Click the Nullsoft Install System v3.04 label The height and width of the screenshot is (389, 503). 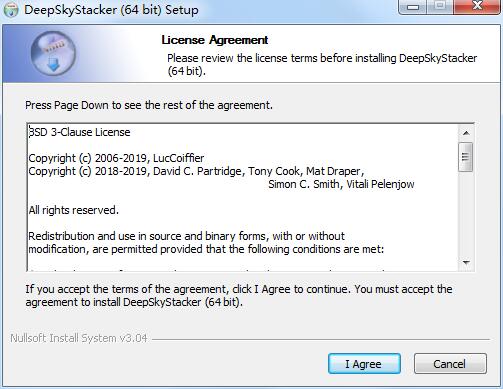[x=79, y=338]
